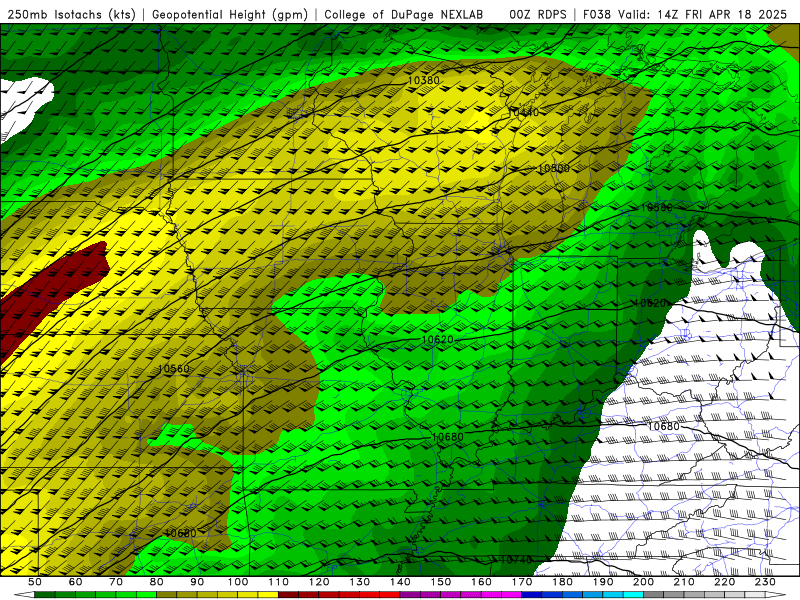Click the dark red jet-streak area on the map

[46, 296]
